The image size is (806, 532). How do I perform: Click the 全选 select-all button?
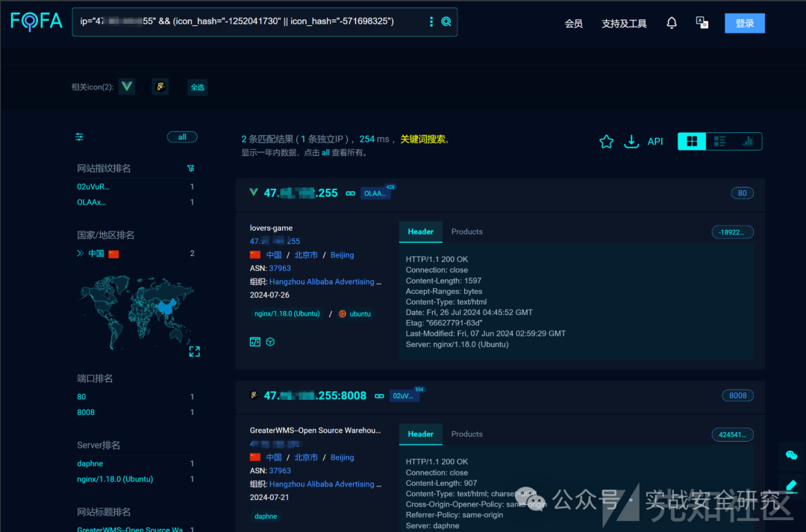point(197,87)
